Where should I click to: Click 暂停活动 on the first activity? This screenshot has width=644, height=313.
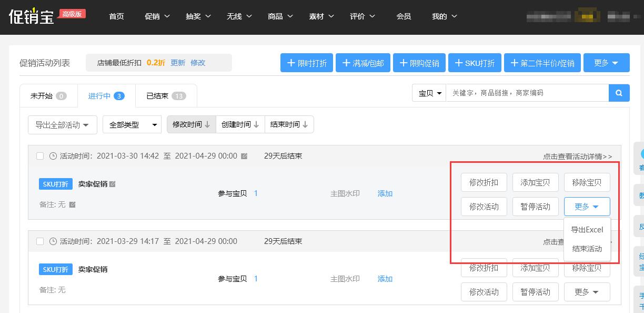point(535,207)
